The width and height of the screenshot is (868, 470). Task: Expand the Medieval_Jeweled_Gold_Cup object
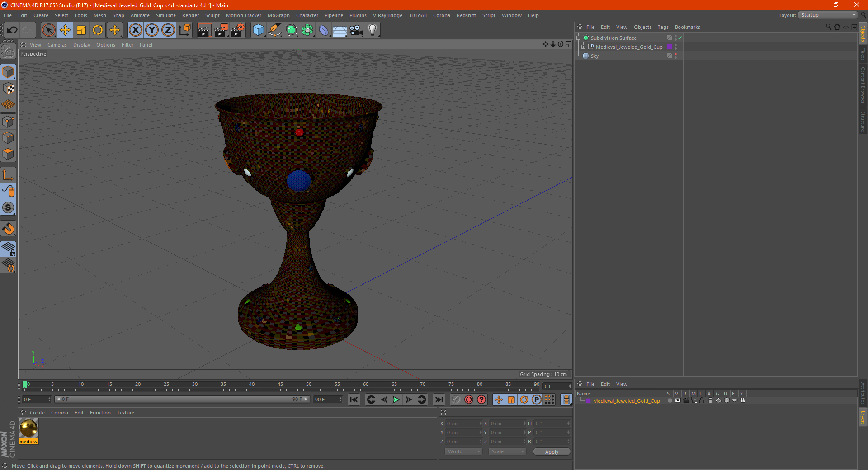(584, 47)
